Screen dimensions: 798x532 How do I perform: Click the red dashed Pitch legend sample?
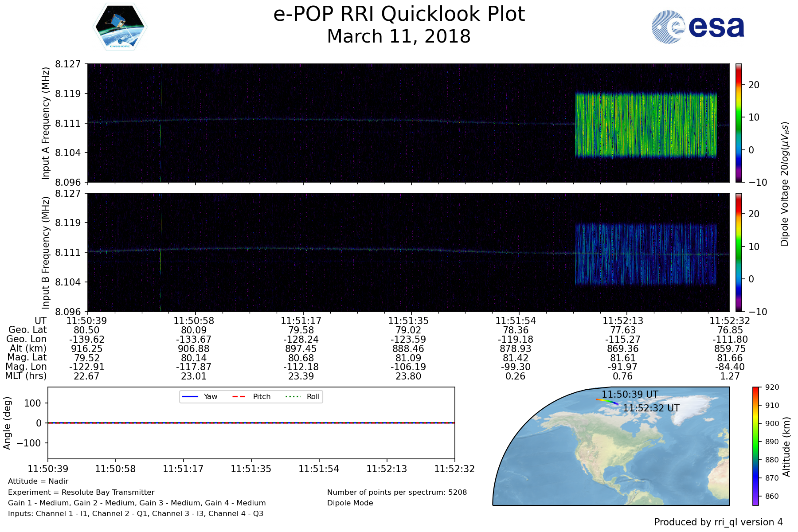tap(239, 396)
